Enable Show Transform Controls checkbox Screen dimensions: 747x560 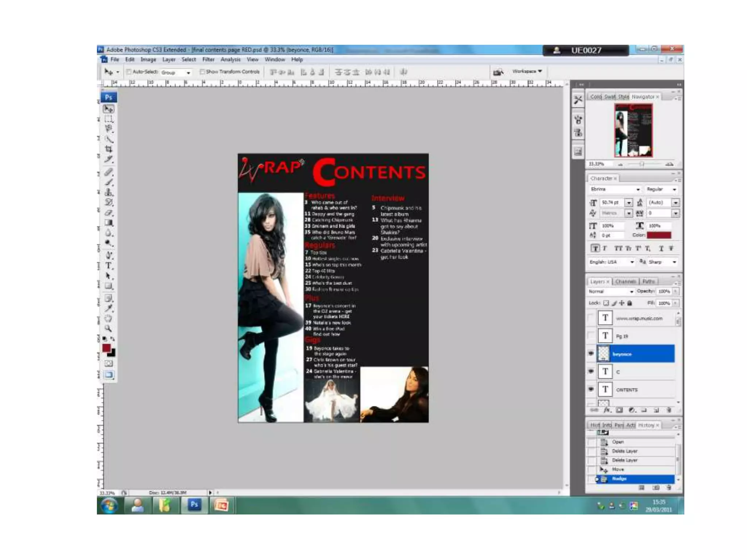point(202,72)
